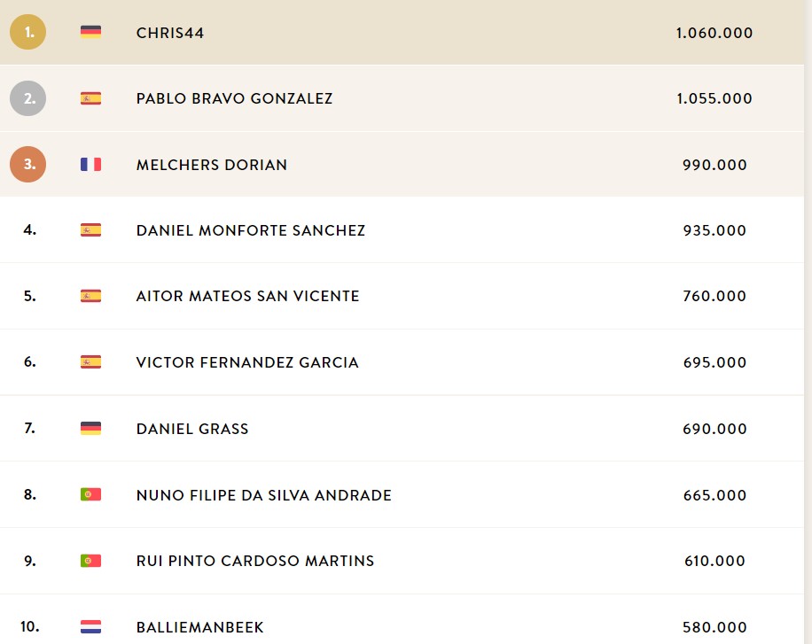Click the Portuguese flag beside Rui Pinto
This screenshot has width=812, height=644.
pyautogui.click(x=90, y=561)
